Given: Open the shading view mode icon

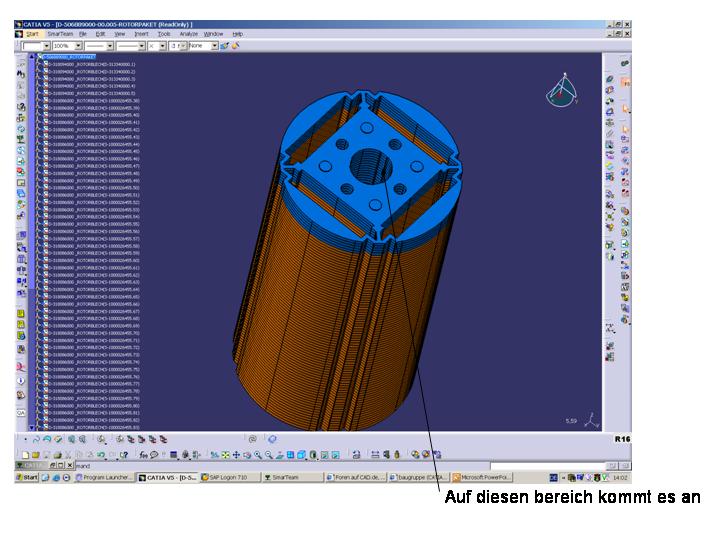Looking at the screenshot, I should point(313,455).
